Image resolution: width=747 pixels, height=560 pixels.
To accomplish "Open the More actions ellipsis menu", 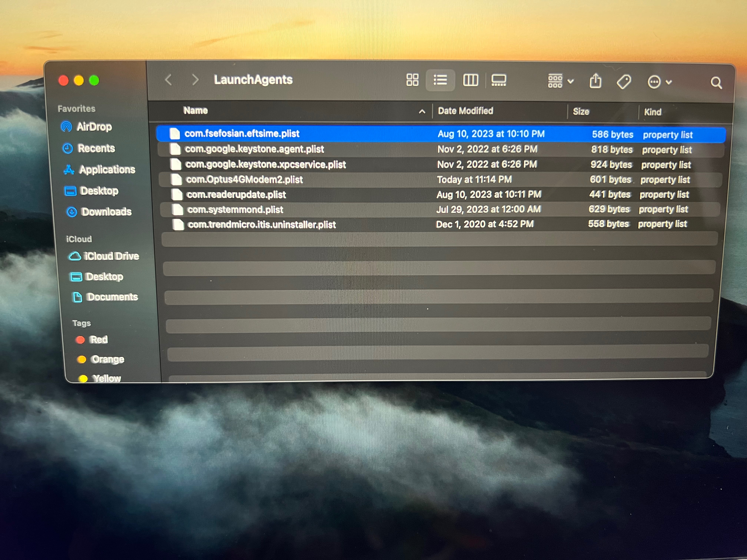I will coord(658,82).
